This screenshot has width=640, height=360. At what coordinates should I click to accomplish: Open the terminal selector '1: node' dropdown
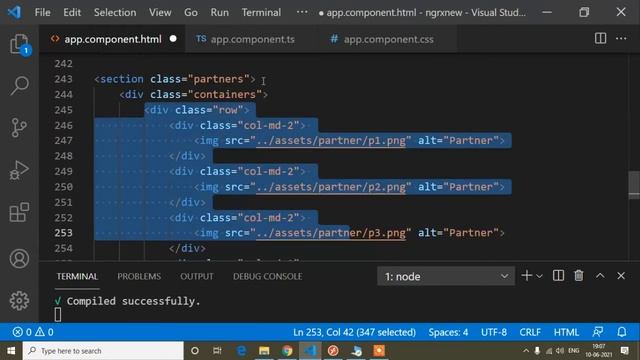(446, 276)
